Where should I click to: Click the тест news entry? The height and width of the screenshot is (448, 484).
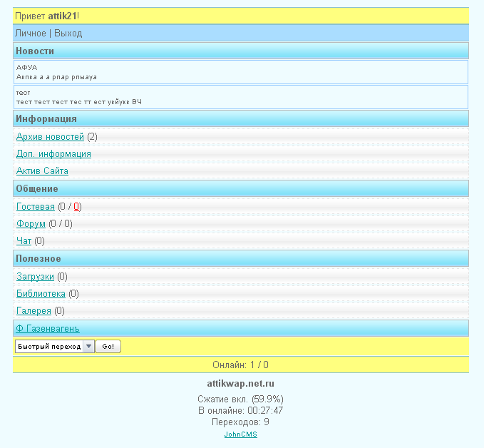[23, 93]
